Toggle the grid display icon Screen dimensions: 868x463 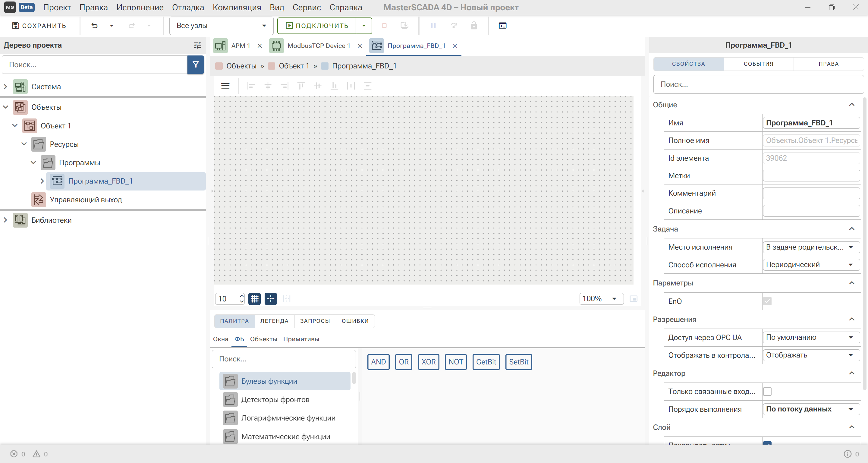pos(254,298)
